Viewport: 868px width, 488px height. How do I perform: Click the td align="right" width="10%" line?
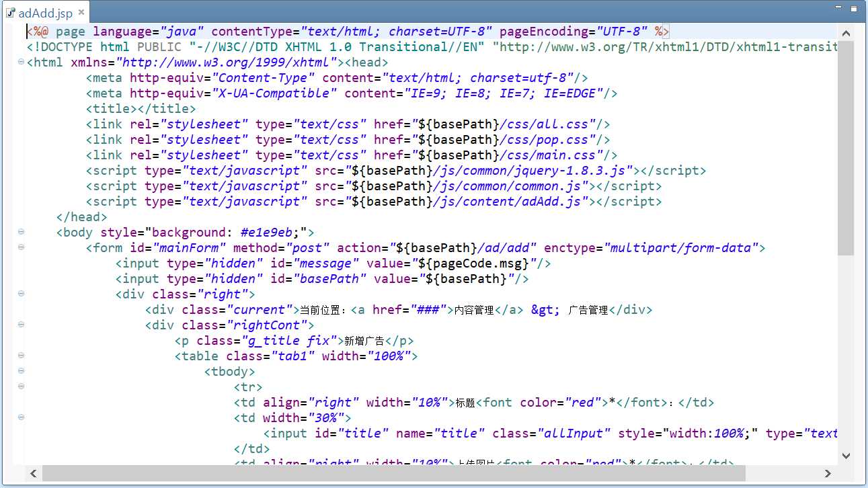pyautogui.click(x=474, y=403)
